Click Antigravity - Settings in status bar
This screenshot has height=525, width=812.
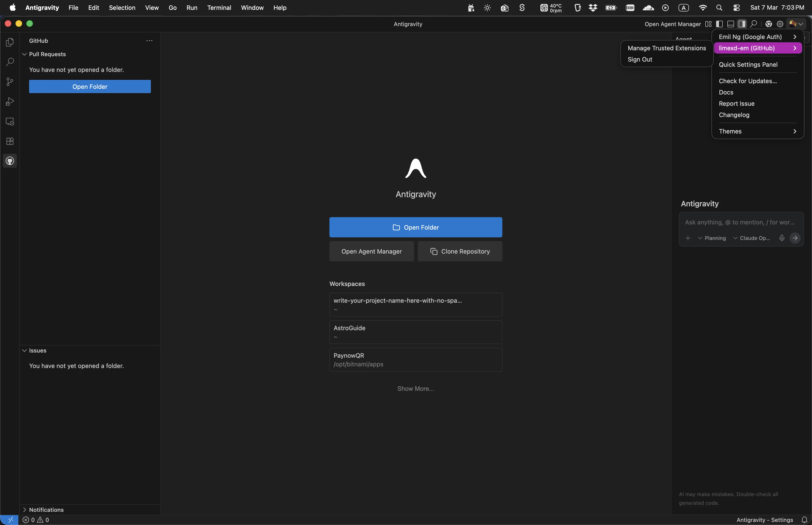coord(765,520)
